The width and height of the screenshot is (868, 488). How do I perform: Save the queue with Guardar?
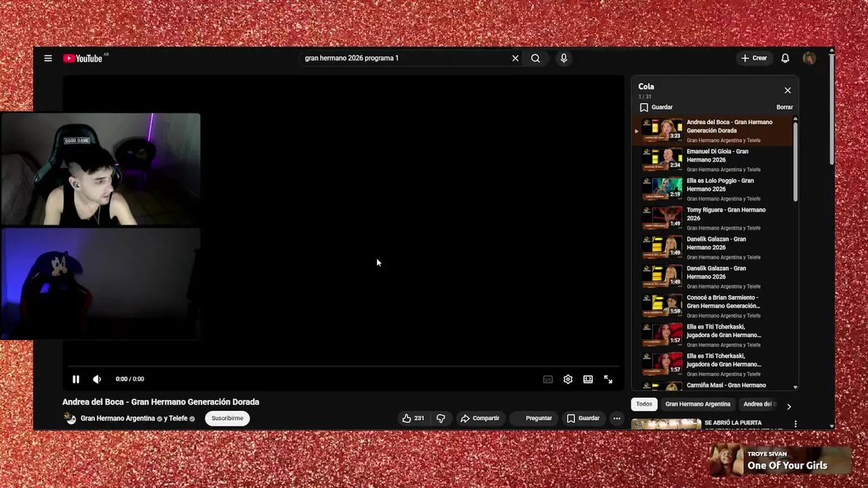pyautogui.click(x=656, y=107)
